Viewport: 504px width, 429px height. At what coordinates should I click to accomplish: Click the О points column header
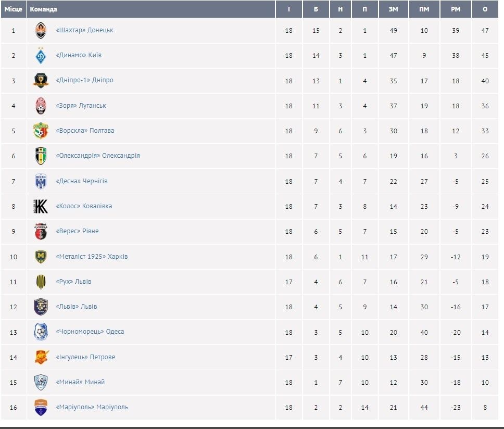[x=485, y=9]
